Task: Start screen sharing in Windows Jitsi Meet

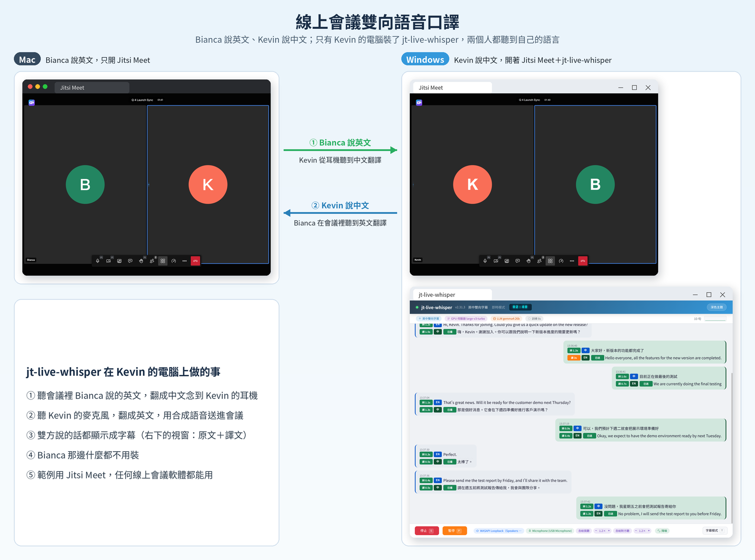Action: (x=507, y=261)
